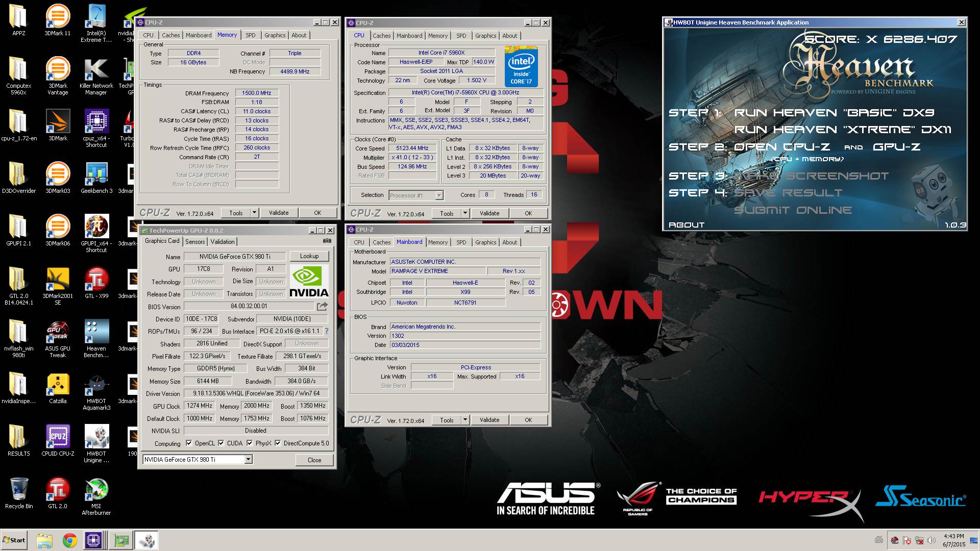Launch the cpuz_x64 Shortcut icon
Image resolution: width=980 pixels, height=551 pixels.
click(96, 128)
